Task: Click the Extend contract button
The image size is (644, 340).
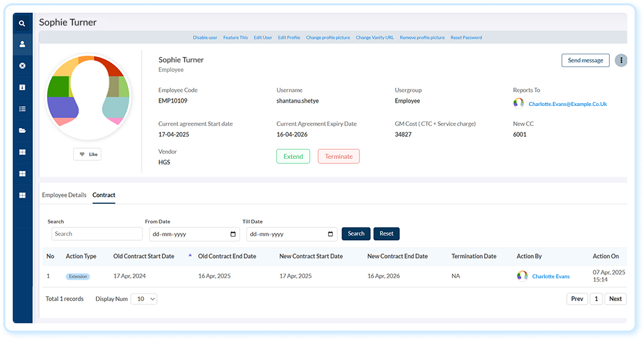Action: point(293,156)
